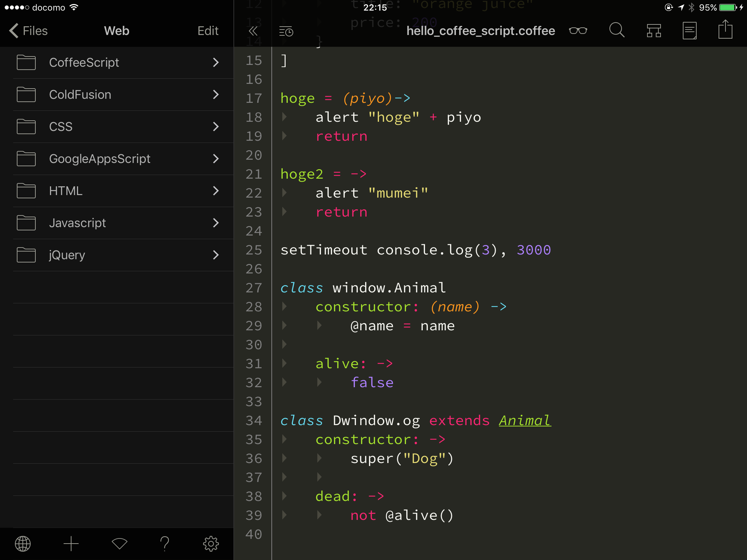The height and width of the screenshot is (560, 747).
Task: Tap 'false' keyword on line 32
Action: [x=372, y=383]
